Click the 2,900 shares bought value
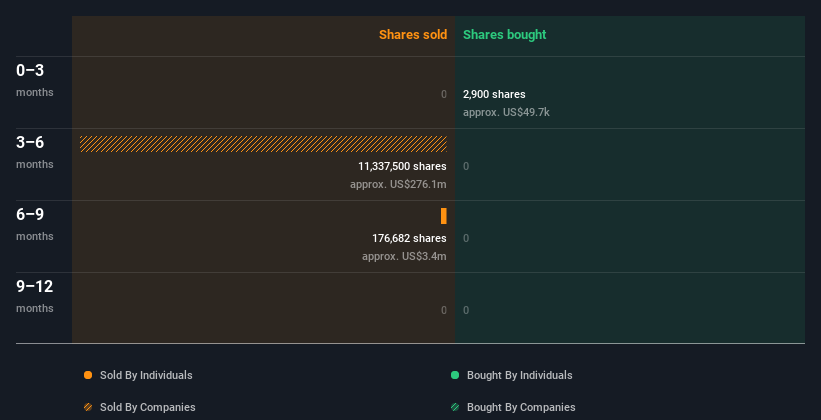The width and height of the screenshot is (821, 420). click(494, 94)
